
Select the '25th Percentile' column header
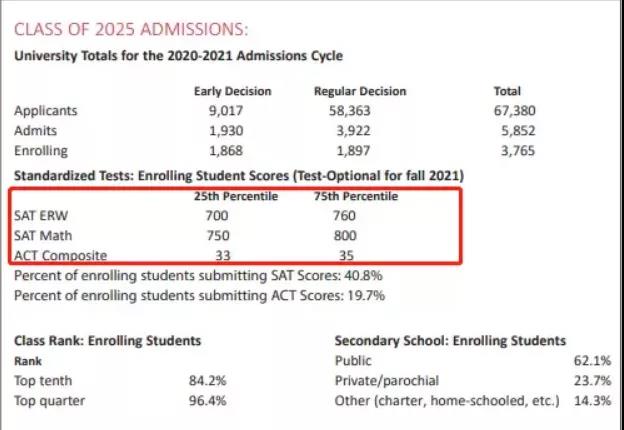235,196
